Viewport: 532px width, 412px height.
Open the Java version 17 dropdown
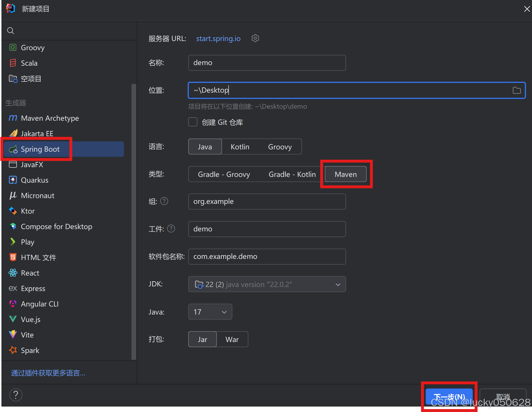(x=210, y=312)
